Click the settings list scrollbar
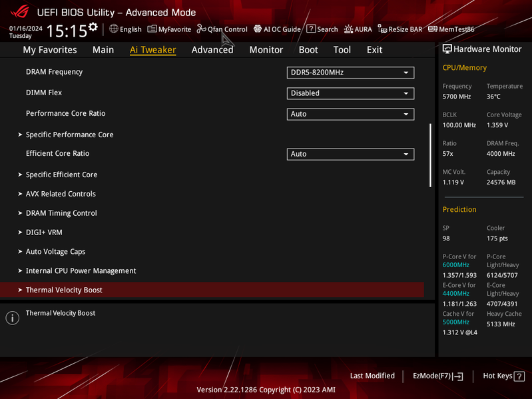 [x=430, y=155]
